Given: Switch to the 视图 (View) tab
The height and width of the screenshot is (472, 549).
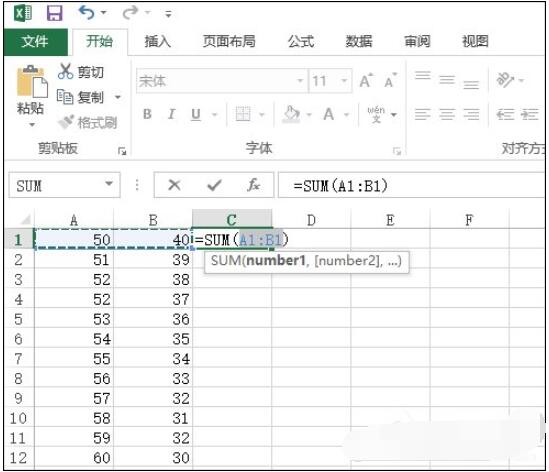Looking at the screenshot, I should tap(475, 41).
